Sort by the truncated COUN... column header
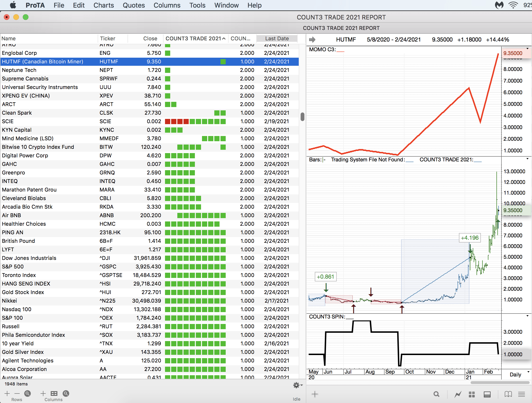This screenshot has width=532, height=403. point(242,38)
